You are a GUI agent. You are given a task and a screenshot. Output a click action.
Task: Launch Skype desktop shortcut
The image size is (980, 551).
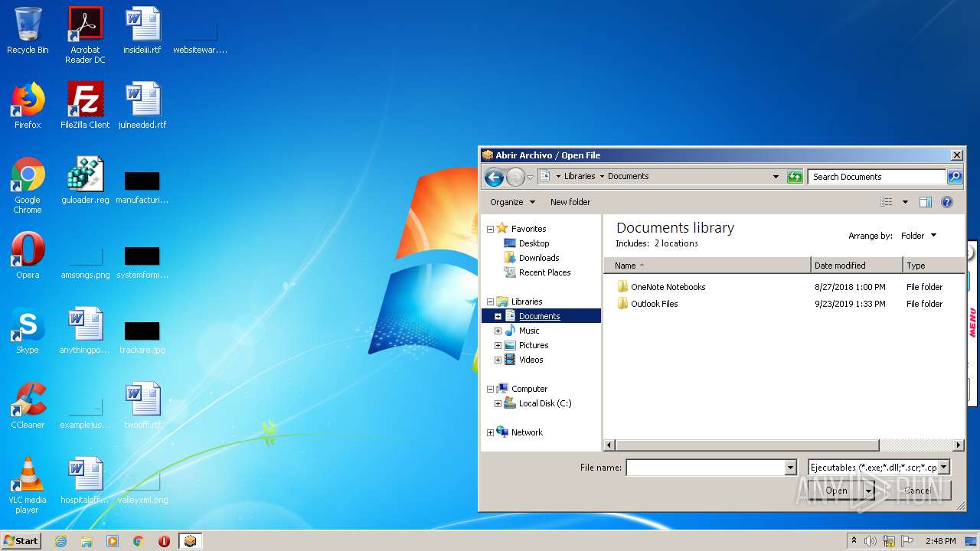click(28, 331)
